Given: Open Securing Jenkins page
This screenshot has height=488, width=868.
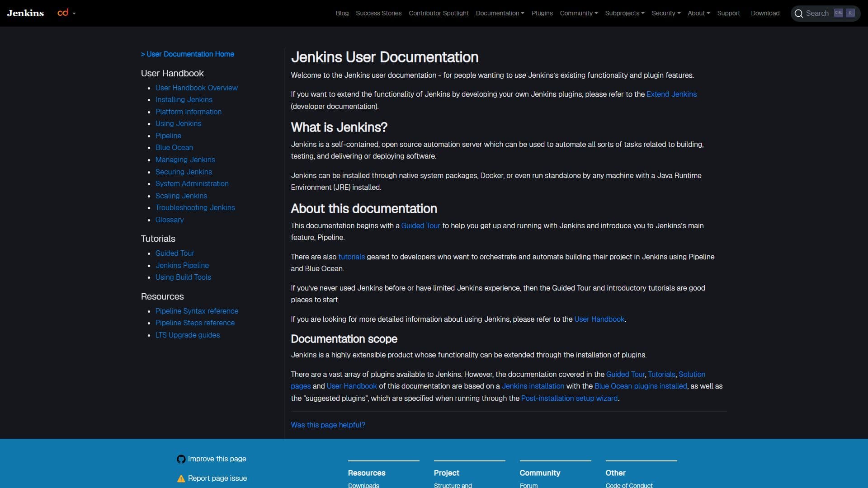Looking at the screenshot, I should pyautogui.click(x=184, y=172).
